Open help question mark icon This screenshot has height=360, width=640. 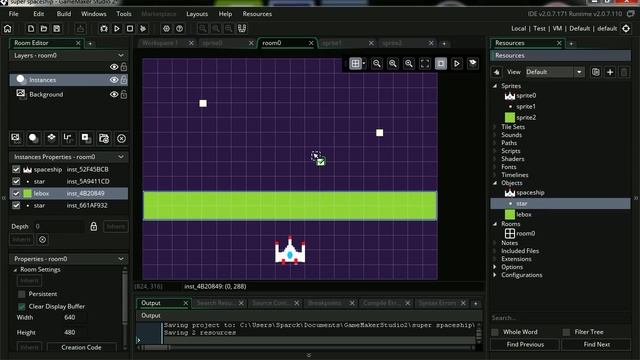click(x=180, y=29)
